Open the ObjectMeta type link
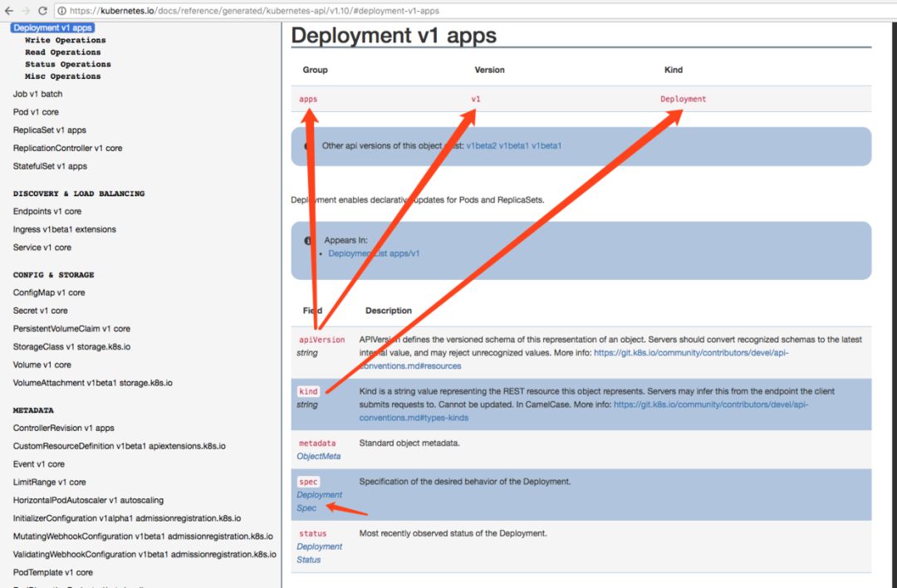897x588 pixels. pyautogui.click(x=319, y=457)
